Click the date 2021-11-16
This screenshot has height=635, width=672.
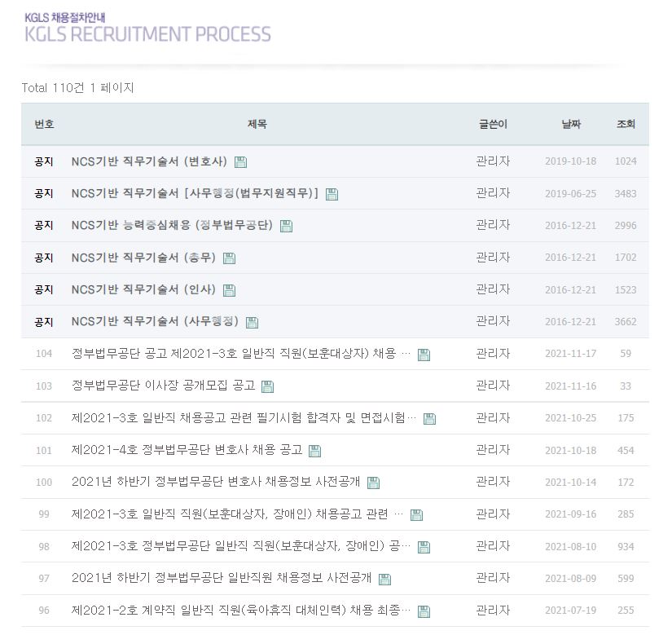click(x=570, y=386)
